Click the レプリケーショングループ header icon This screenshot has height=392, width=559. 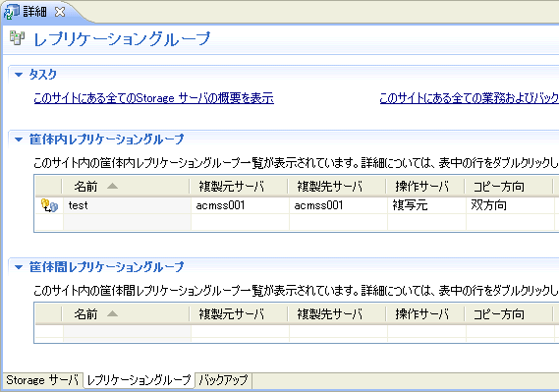click(x=17, y=38)
